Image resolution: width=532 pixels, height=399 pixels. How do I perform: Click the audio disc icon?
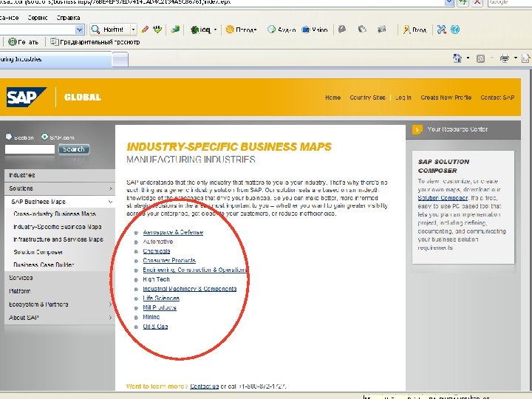[x=271, y=30]
